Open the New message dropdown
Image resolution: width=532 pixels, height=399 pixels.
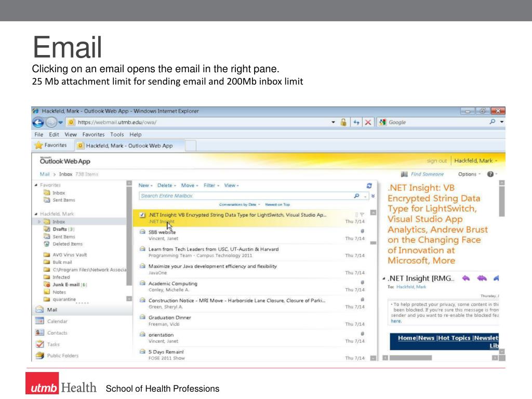145,185
